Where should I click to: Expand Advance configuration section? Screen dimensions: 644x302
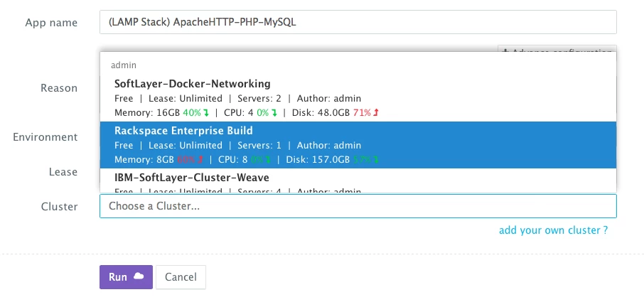pos(557,52)
